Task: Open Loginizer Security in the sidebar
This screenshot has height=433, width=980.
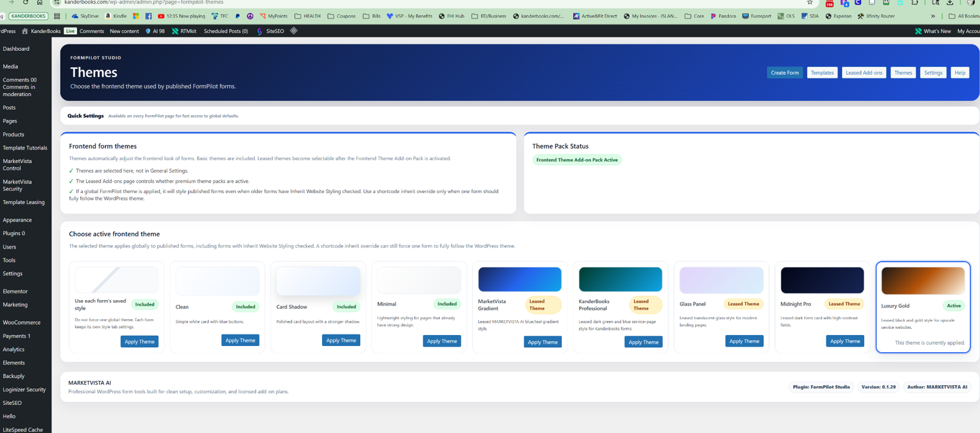Action: click(x=24, y=390)
